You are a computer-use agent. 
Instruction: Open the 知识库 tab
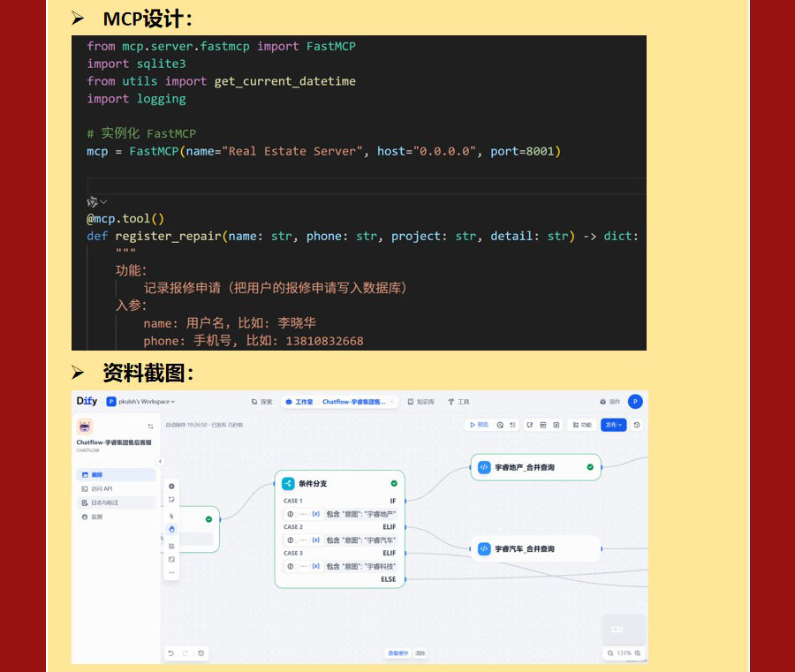[x=421, y=402]
